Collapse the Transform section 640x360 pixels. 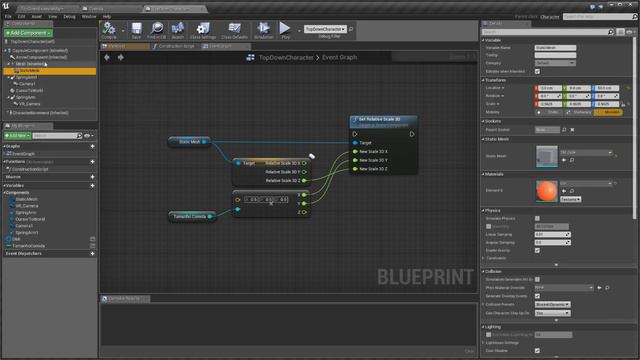[x=483, y=80]
